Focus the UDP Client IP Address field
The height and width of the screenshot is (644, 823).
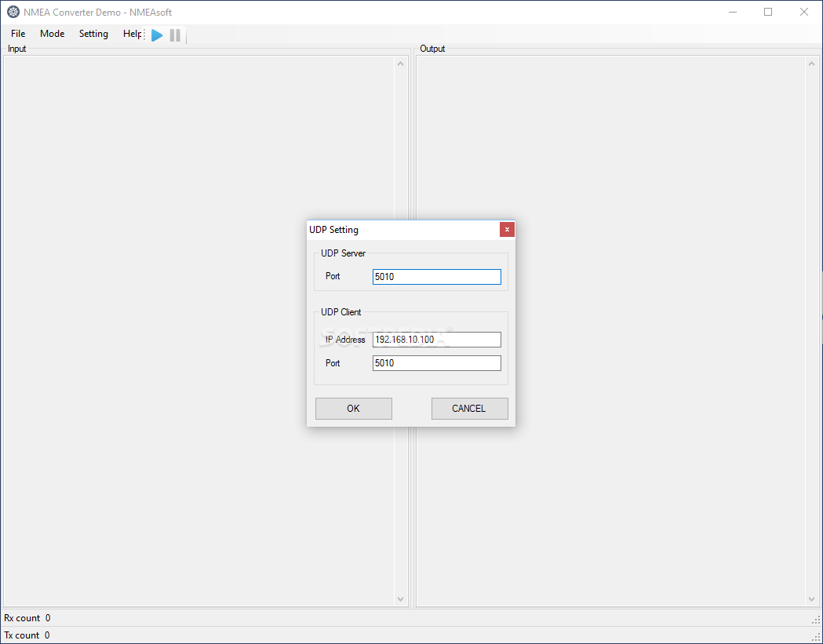point(437,340)
